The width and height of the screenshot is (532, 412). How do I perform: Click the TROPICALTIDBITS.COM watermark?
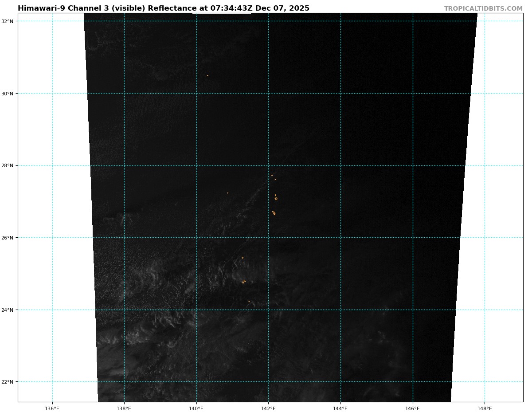tap(483, 9)
